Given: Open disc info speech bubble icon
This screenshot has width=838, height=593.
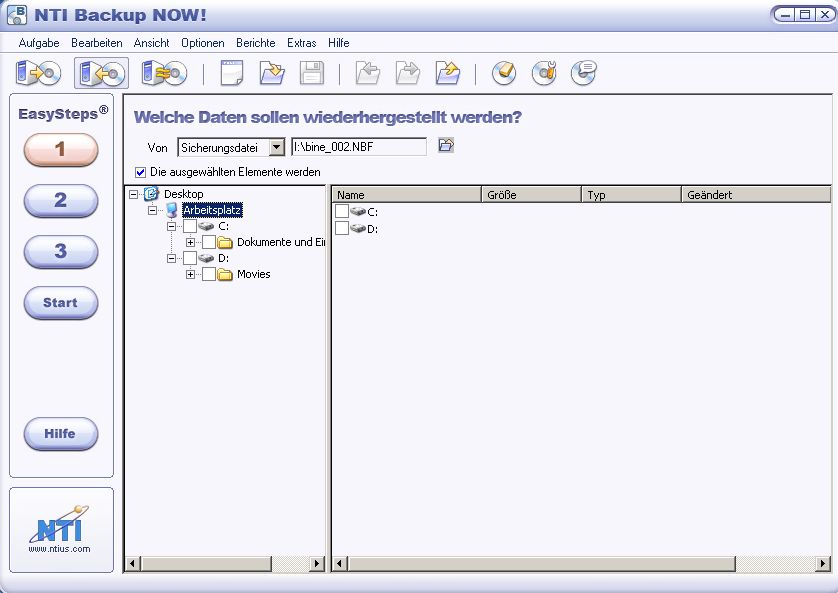Looking at the screenshot, I should [584, 73].
